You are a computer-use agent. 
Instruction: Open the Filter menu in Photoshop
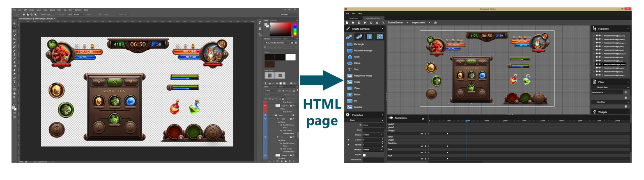coord(59,9)
